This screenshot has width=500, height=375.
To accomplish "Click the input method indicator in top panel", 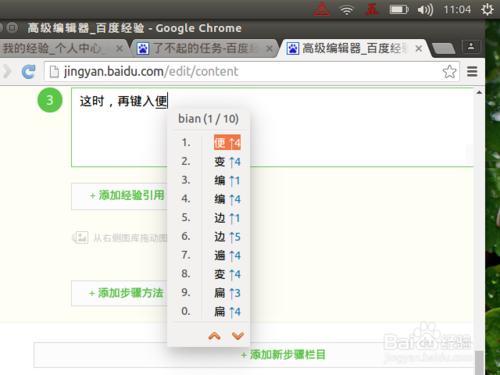I will coord(372,9).
